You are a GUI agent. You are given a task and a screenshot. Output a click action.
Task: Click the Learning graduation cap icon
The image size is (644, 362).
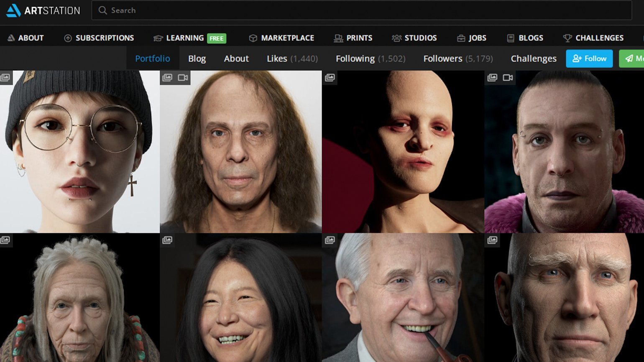click(x=158, y=38)
